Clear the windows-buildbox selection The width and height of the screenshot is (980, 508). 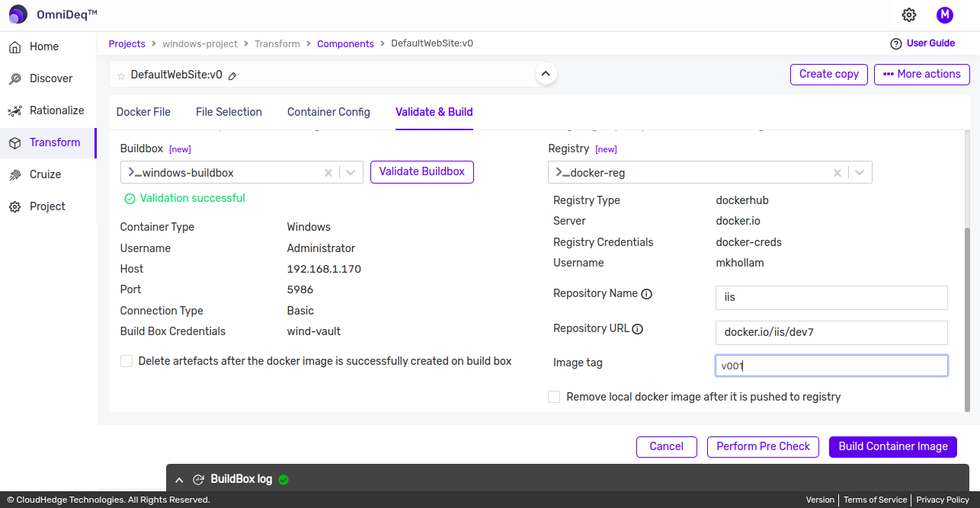pyautogui.click(x=328, y=173)
